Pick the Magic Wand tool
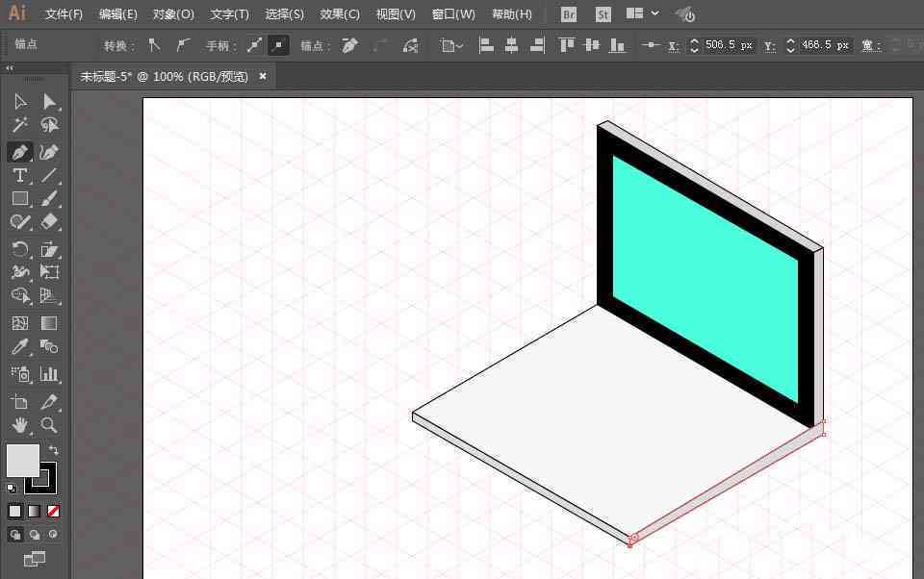This screenshot has width=924, height=579. tap(20, 125)
